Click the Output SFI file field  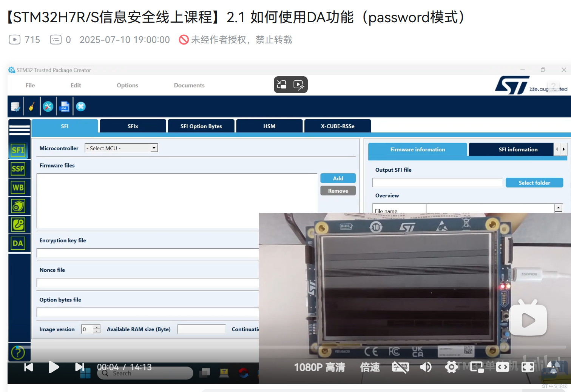(437, 183)
